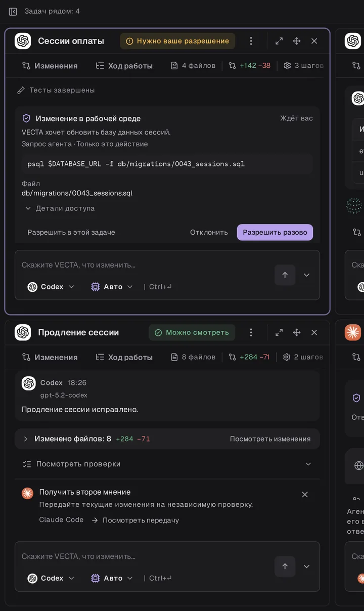Screen dimensions: 364x611
Task: Dismiss the Получить второе мнение suggestion
Action: tap(305, 494)
